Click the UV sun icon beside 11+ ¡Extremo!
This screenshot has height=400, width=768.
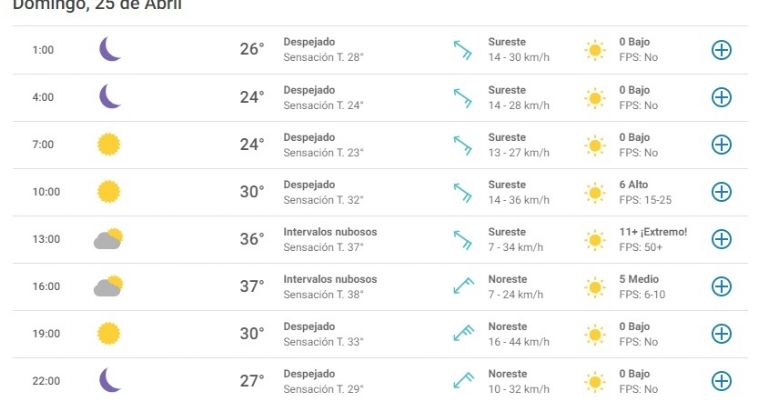click(x=595, y=240)
